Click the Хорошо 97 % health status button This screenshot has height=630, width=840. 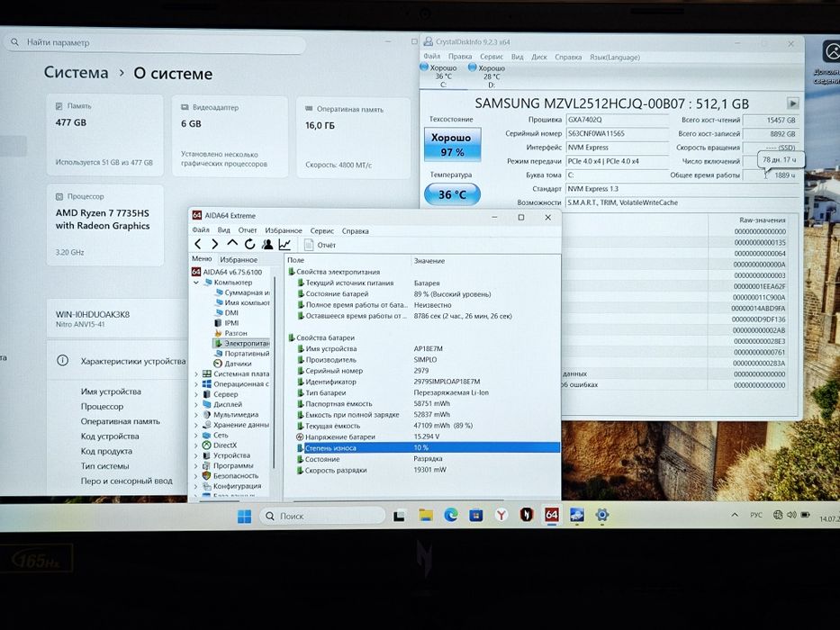click(x=452, y=145)
